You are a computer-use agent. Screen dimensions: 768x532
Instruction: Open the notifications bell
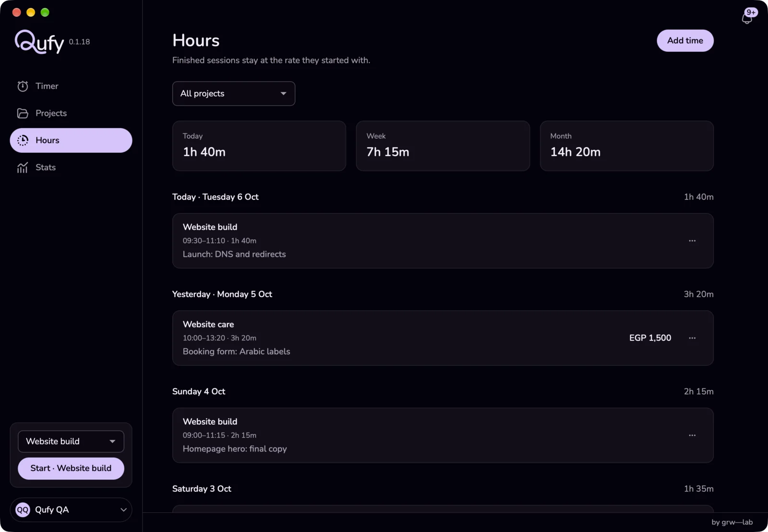(747, 18)
